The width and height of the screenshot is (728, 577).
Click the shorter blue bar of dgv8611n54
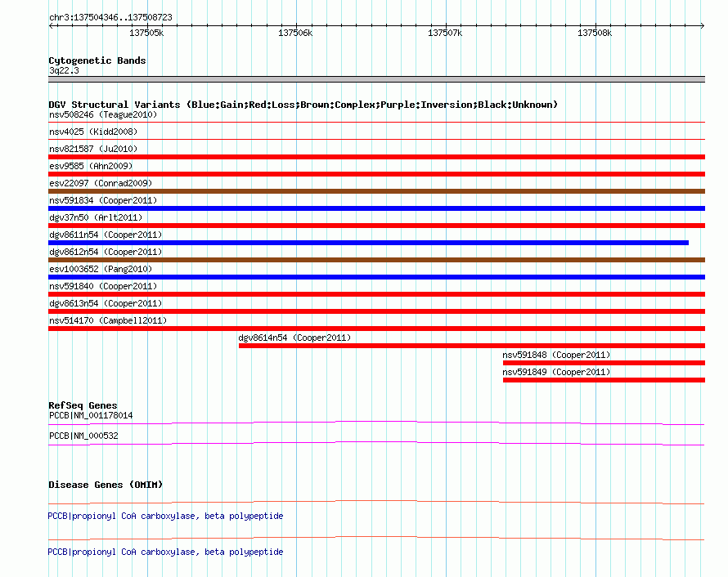click(368, 243)
